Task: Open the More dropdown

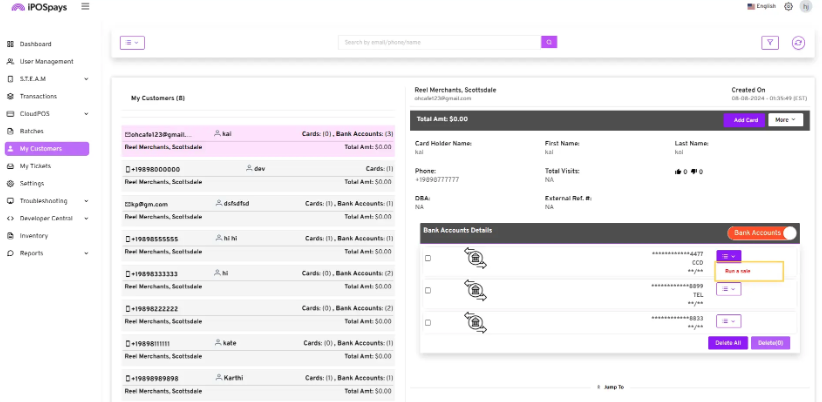Action: [x=785, y=120]
